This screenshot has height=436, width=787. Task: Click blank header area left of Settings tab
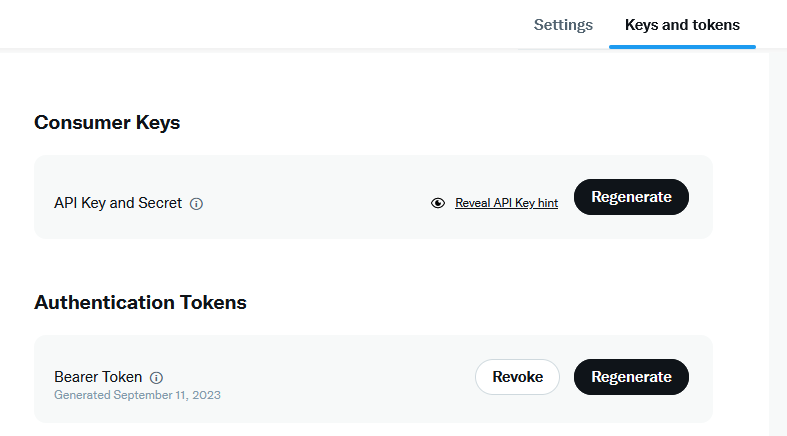pos(250,25)
